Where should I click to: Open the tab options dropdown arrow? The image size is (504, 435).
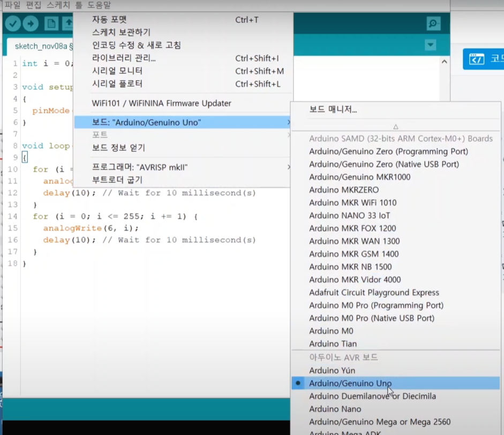[x=431, y=44]
